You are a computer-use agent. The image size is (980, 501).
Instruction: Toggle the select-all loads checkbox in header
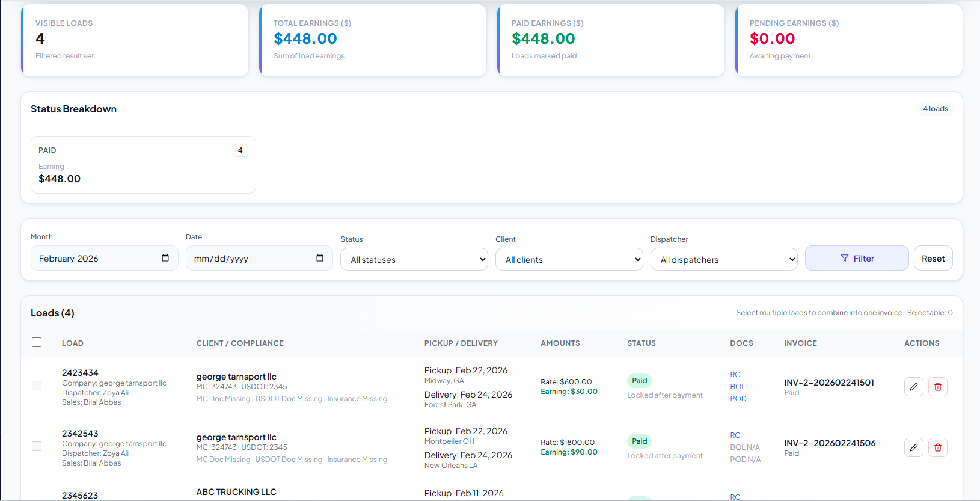pyautogui.click(x=37, y=342)
